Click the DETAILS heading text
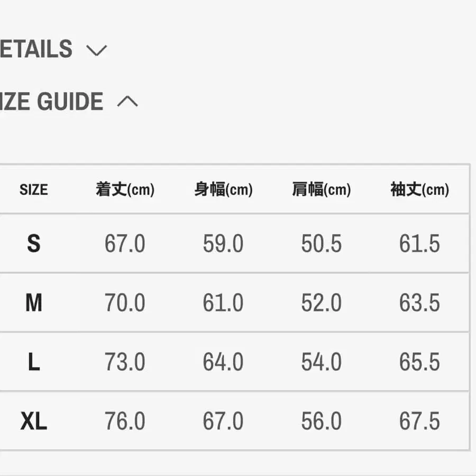The height and width of the screenshot is (476, 476). click(36, 49)
